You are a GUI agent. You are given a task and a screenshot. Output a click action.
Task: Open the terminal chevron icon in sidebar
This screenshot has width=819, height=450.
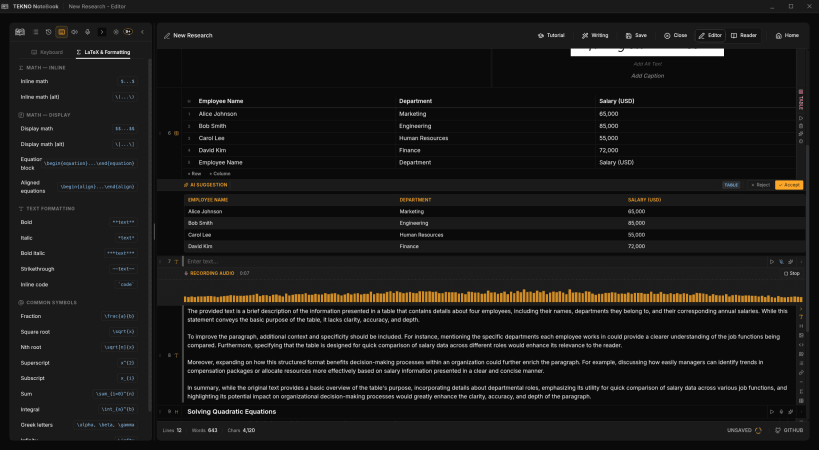coord(102,32)
